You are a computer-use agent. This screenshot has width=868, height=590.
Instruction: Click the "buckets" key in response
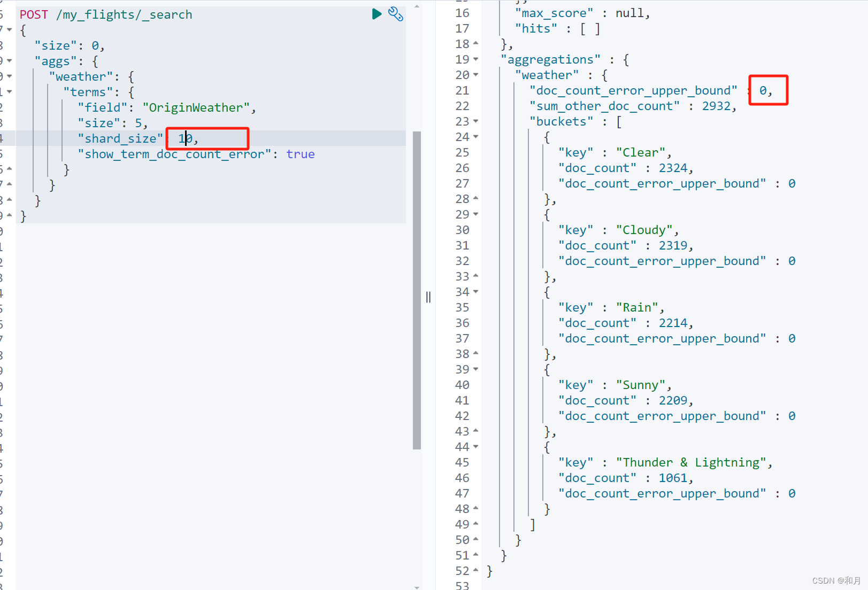pyautogui.click(x=562, y=122)
